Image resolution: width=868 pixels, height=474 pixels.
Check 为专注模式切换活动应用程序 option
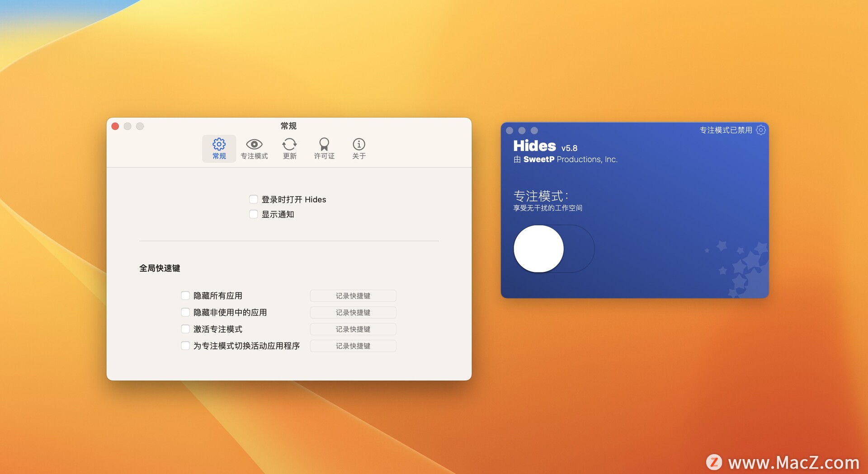pyautogui.click(x=185, y=346)
